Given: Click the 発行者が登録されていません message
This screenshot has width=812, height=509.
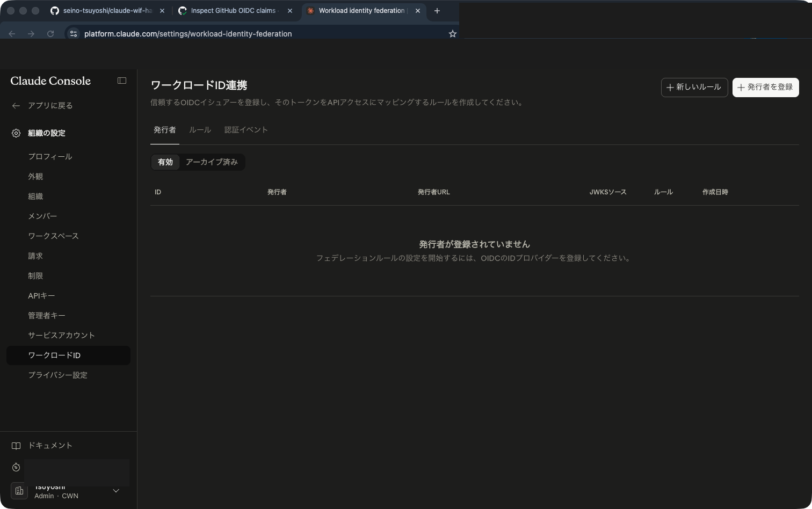Looking at the screenshot, I should pyautogui.click(x=475, y=244).
